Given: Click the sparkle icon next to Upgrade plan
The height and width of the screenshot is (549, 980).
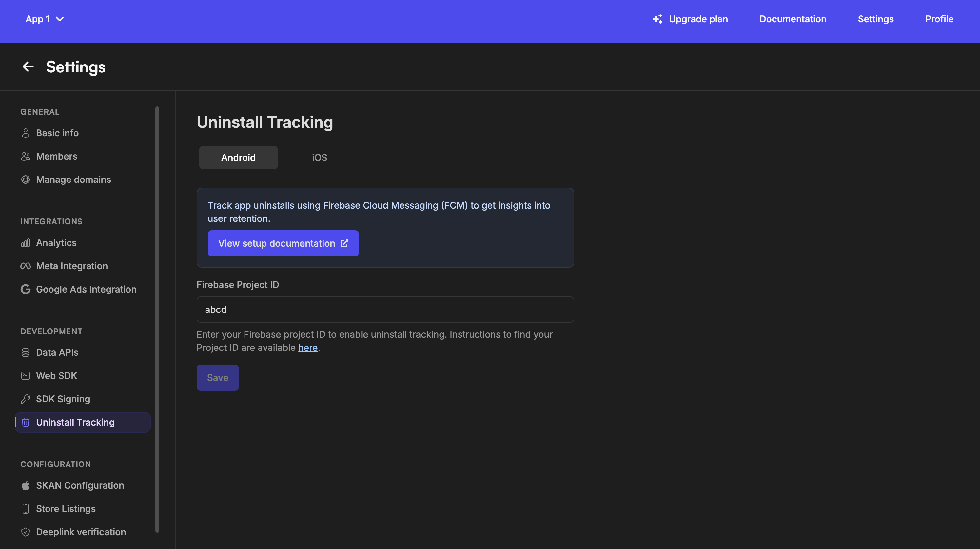Looking at the screenshot, I should coord(657,19).
